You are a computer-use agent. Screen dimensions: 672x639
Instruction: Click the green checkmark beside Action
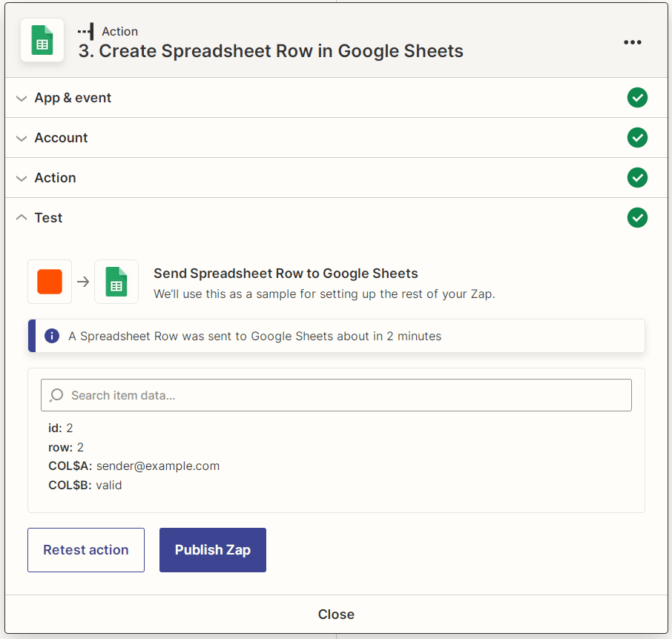point(637,178)
